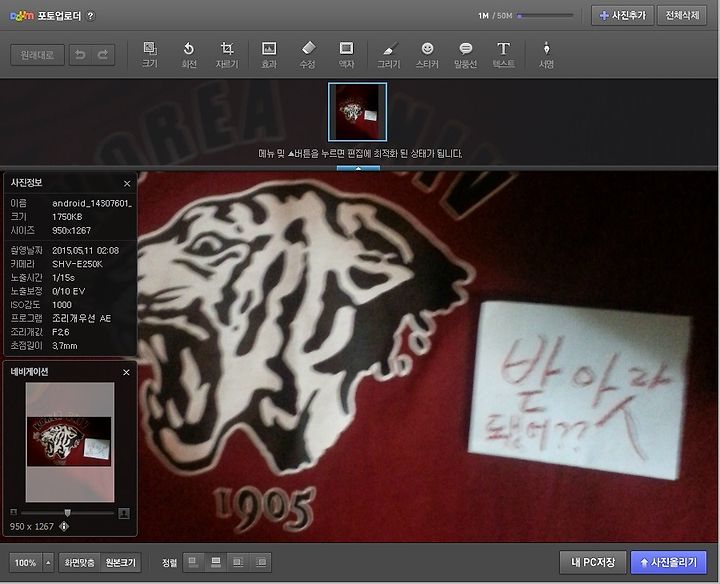Click the 100% zoom value field
Image resolution: width=720 pixels, height=584 pixels.
[x=26, y=562]
